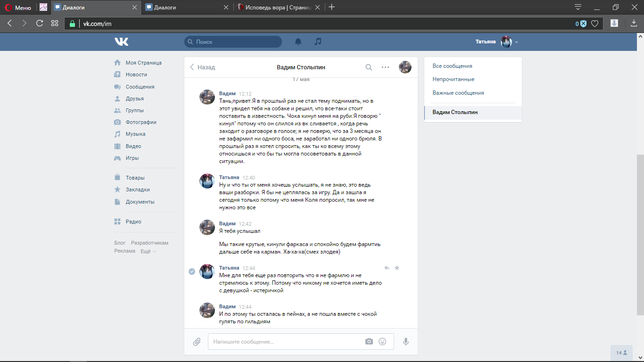644x362 pixels.
Task: Expand the Ещё footer menu
Action: coord(148,251)
